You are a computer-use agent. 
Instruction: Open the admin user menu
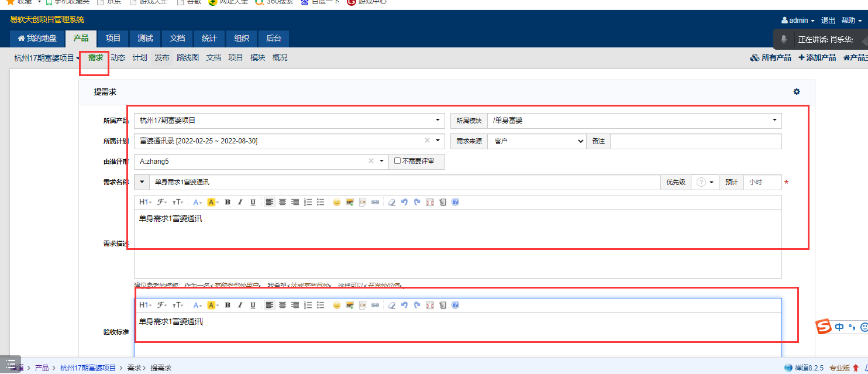[798, 20]
